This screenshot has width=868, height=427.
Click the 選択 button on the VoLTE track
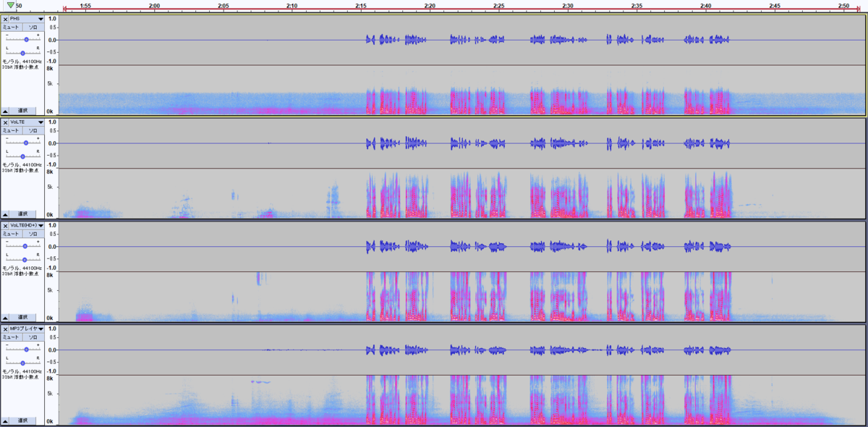[23, 214]
